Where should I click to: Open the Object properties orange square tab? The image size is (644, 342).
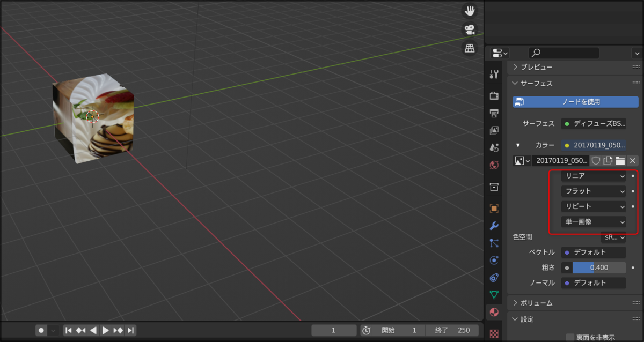(x=494, y=208)
